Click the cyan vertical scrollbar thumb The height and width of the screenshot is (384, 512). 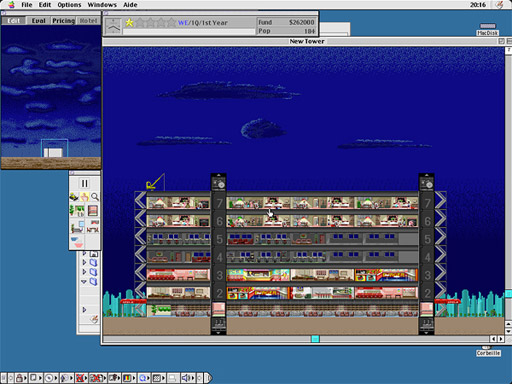[x=509, y=294]
